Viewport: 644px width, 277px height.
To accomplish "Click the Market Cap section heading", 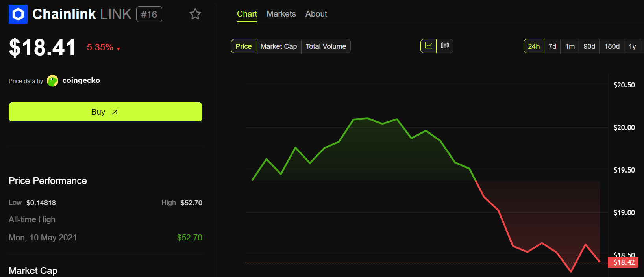I will [33, 271].
